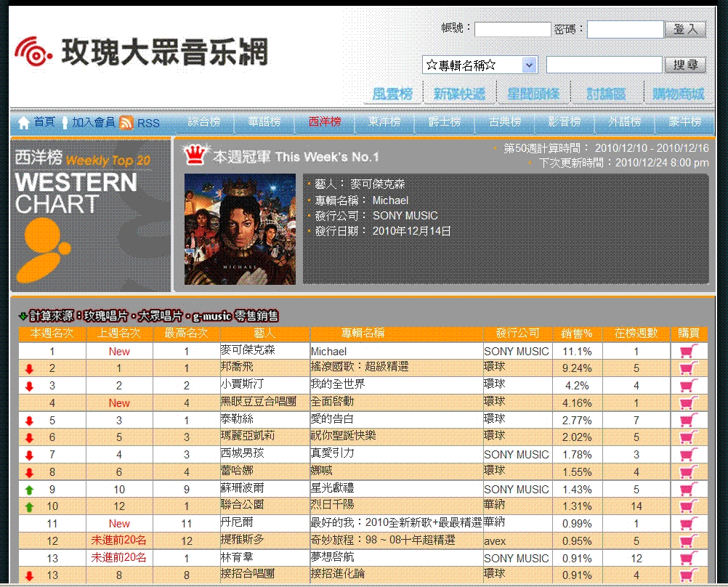The image size is (728, 587).
Task: Click the 銷售% column header
Action: (577, 333)
